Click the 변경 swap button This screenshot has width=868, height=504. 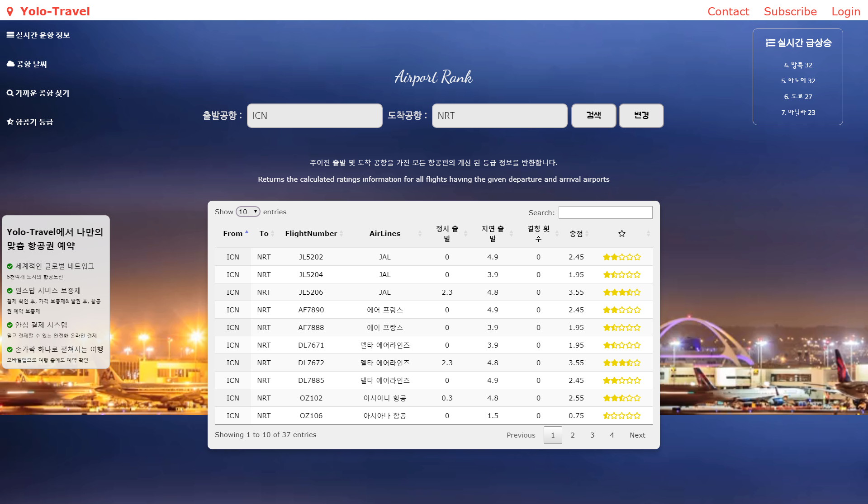coord(641,116)
